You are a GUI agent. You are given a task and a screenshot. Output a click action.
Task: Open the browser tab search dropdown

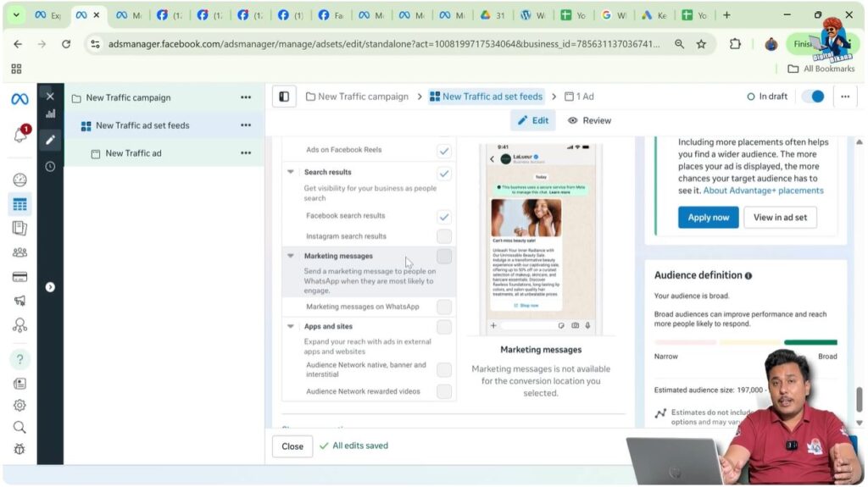[x=16, y=15]
